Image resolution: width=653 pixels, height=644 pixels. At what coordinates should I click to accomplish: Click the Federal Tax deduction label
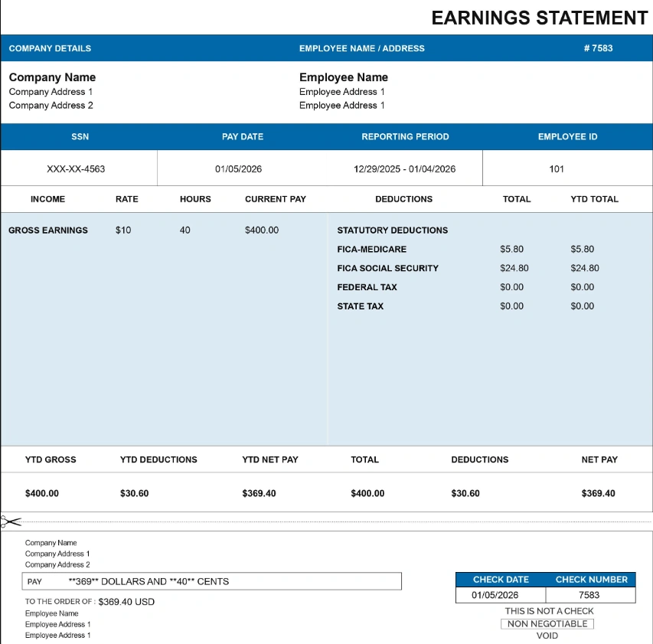(x=367, y=288)
